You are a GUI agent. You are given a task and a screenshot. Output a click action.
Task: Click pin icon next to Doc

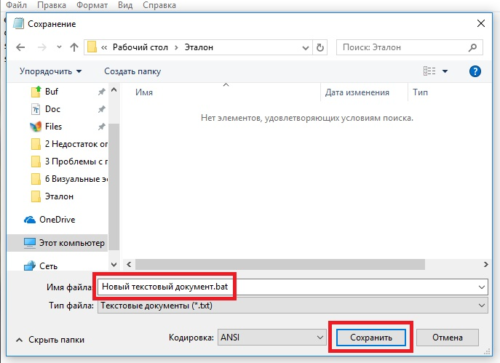[101, 109]
